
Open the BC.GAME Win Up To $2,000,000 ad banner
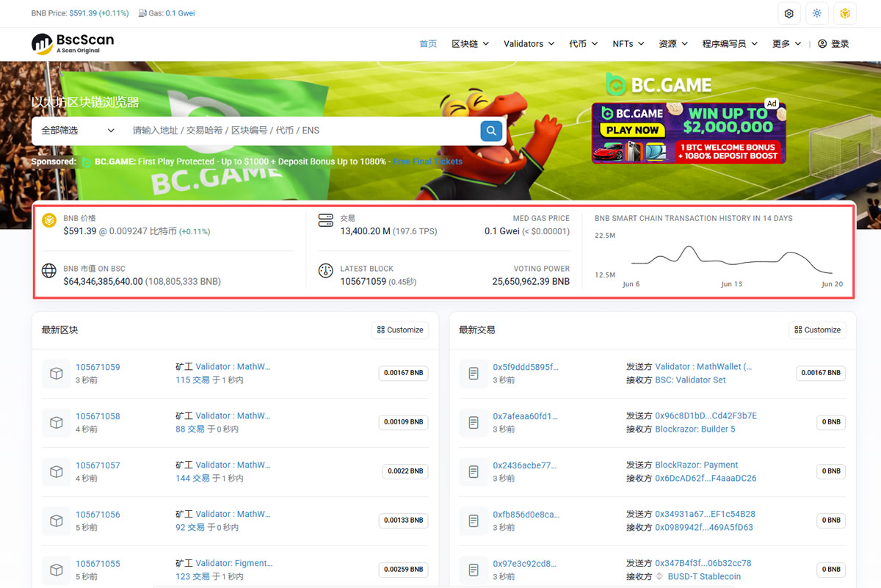pos(689,132)
